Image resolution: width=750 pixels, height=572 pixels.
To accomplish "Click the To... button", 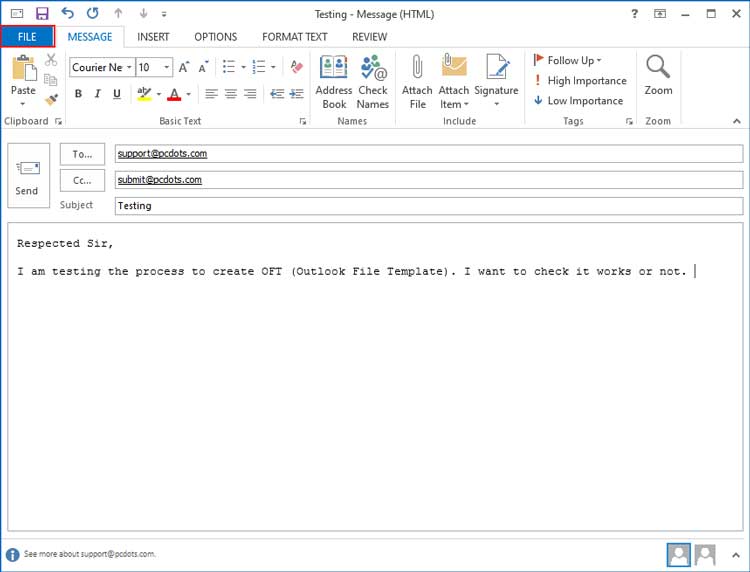I will (82, 154).
